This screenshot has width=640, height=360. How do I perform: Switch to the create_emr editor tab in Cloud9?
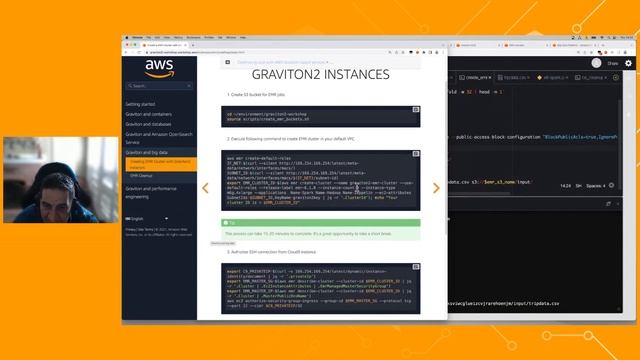pyautogui.click(x=475, y=78)
